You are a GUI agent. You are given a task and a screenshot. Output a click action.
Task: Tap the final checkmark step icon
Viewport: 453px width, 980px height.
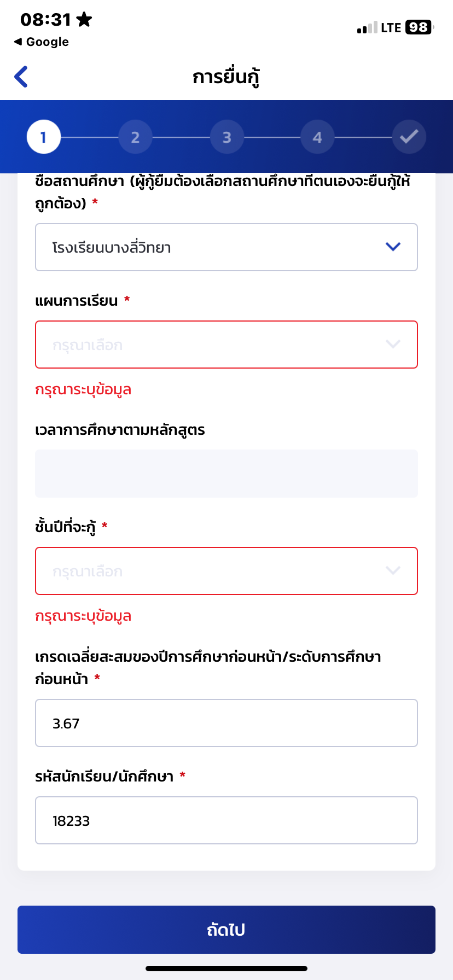pos(409,137)
